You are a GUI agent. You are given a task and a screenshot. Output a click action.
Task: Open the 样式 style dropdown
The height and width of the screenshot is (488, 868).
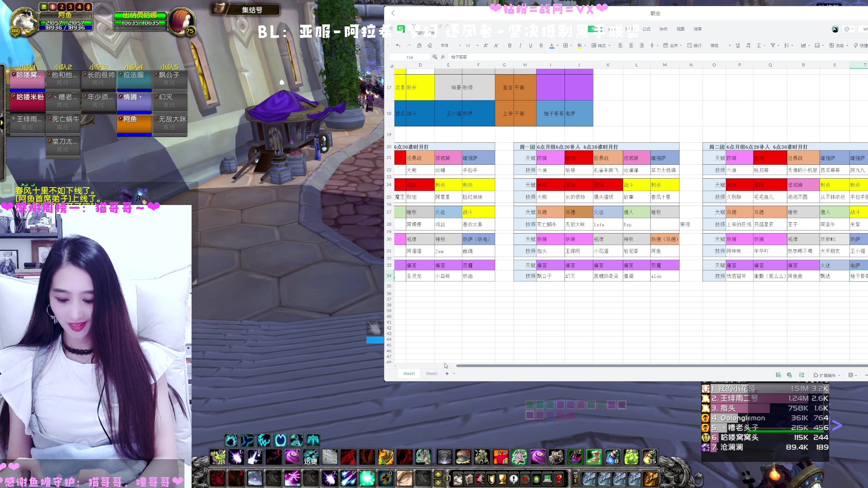(601, 45)
